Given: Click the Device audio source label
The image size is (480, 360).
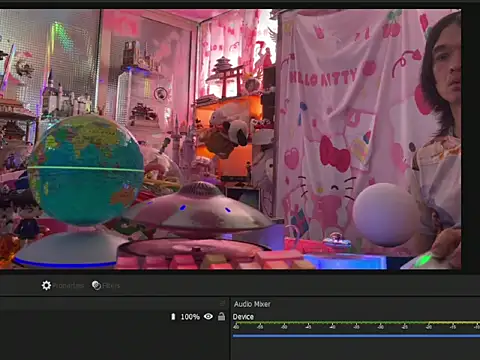Looking at the screenshot, I should coord(243,317).
